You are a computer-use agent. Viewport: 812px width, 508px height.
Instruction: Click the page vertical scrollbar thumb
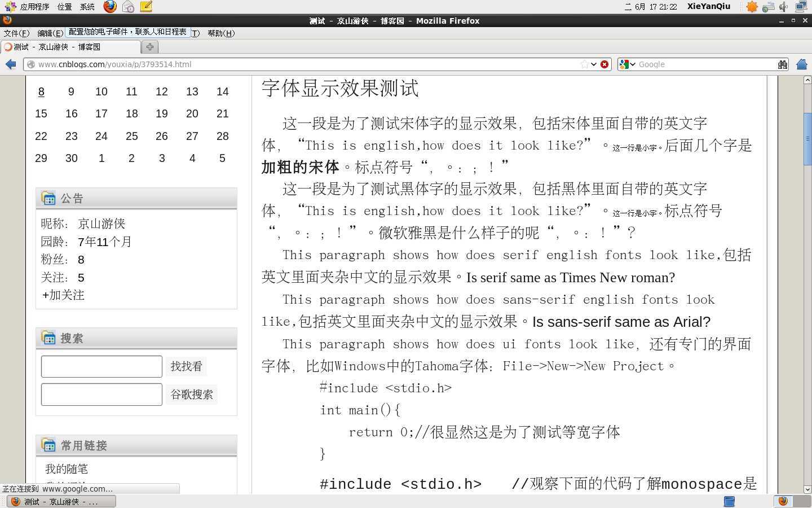[x=807, y=139]
